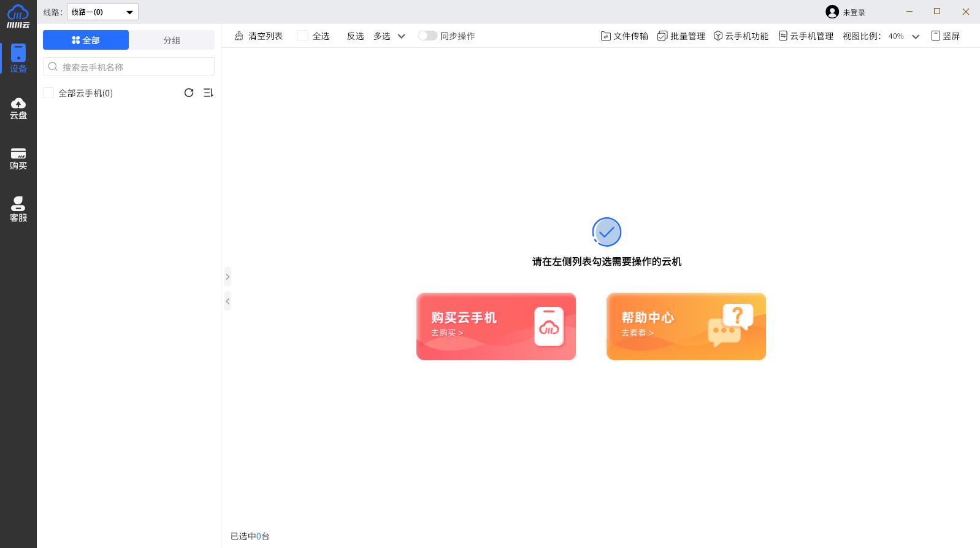Open 批量管理 batch management
The image size is (980, 548).
[681, 36]
